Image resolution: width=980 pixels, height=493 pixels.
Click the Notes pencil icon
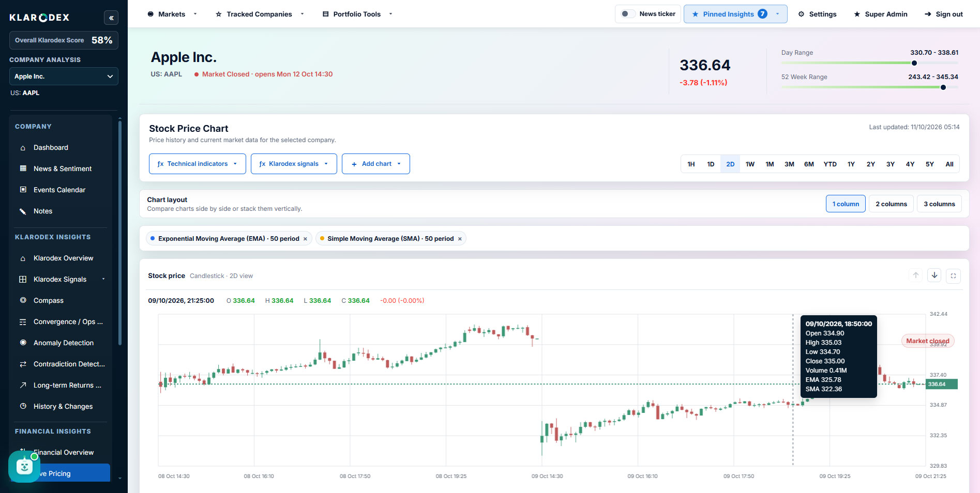[23, 211]
